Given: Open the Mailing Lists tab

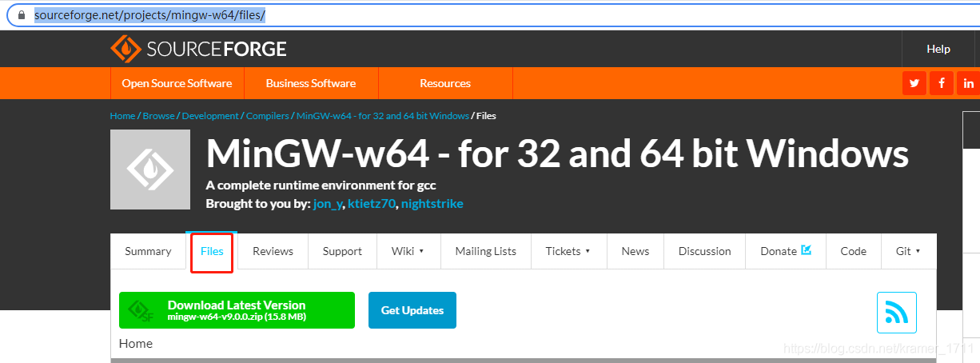Looking at the screenshot, I should click(486, 251).
